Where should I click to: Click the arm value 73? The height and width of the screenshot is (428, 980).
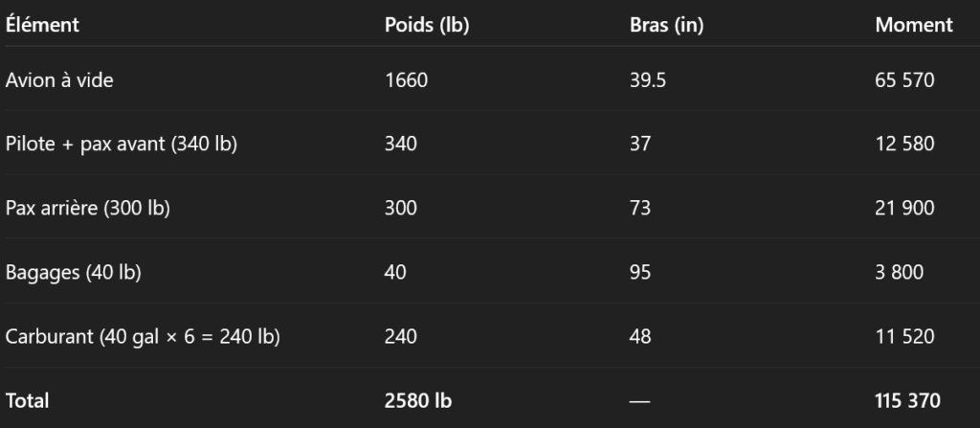(640, 208)
